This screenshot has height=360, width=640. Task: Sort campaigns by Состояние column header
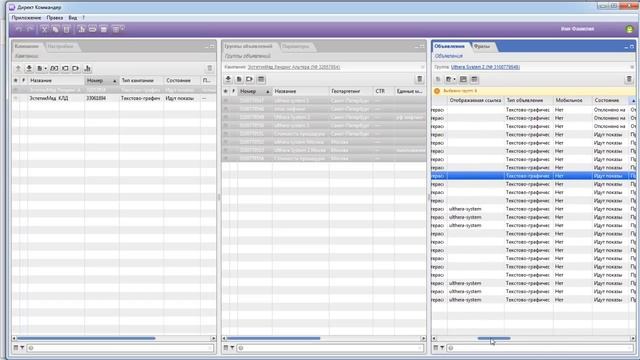182,80
